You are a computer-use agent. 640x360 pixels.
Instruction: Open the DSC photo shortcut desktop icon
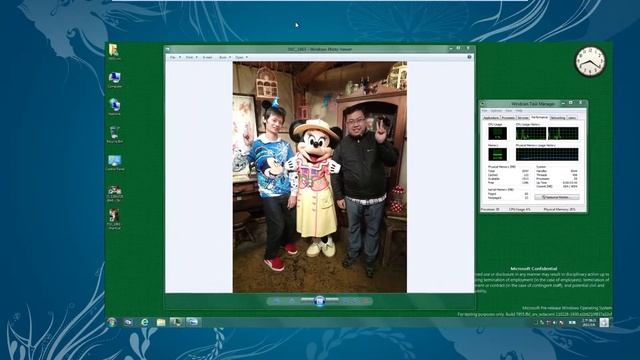pyautogui.click(x=114, y=219)
